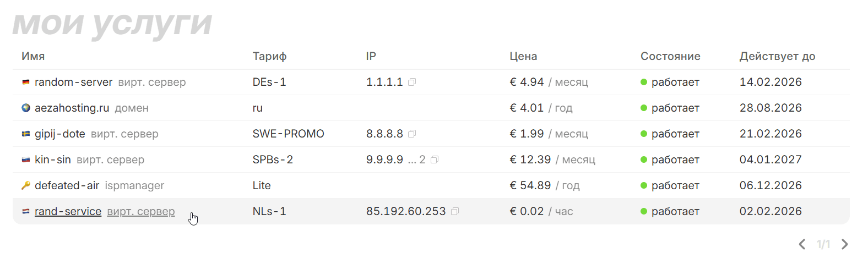
Task: Click the globe icon for aezahosting.ru
Action: [x=26, y=108]
